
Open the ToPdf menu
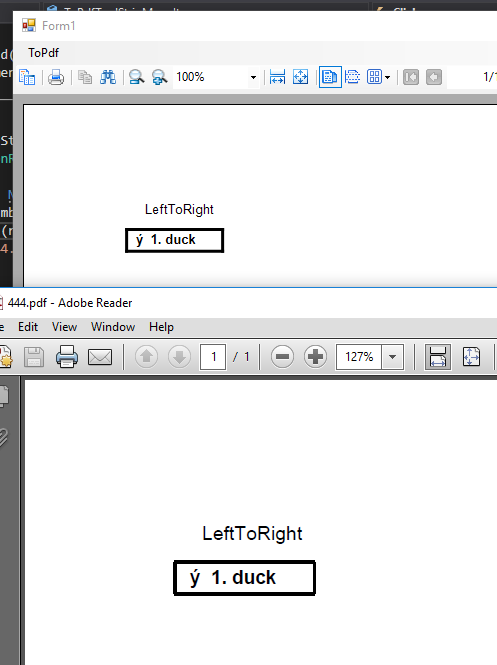tap(43, 53)
